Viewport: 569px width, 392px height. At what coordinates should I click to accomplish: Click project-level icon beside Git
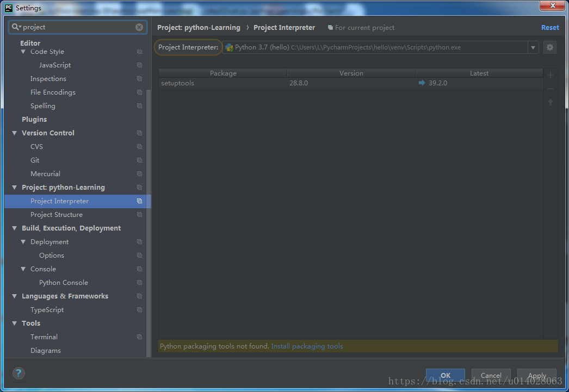pyautogui.click(x=139, y=160)
